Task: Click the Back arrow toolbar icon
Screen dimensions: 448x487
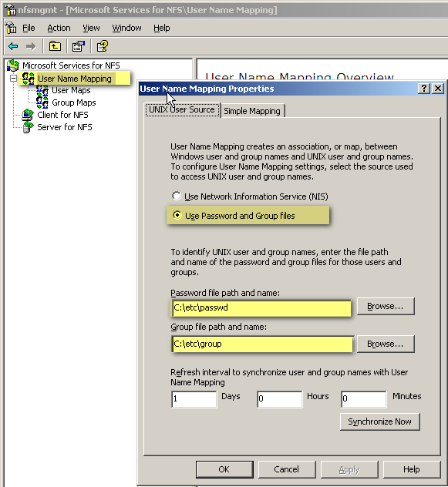Action: coord(13,46)
